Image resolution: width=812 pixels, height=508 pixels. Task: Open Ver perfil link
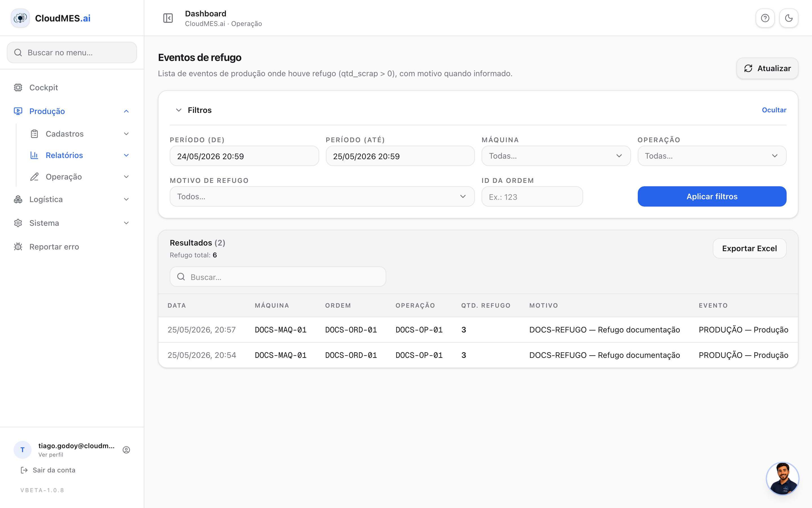(x=51, y=455)
